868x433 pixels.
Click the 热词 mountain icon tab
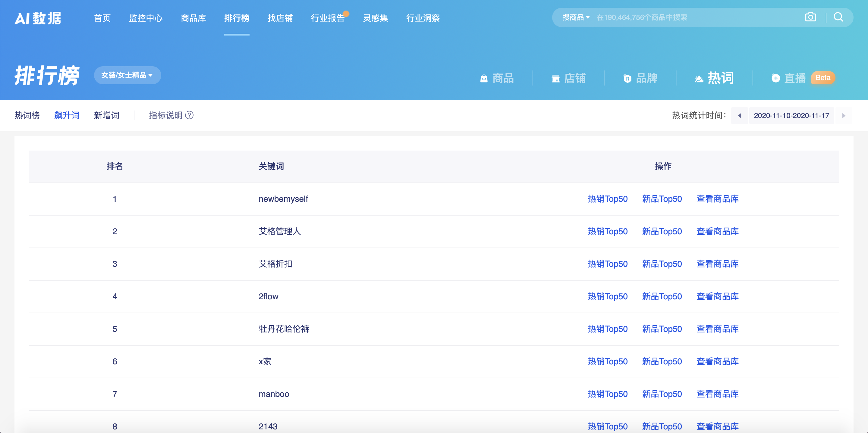[x=714, y=78]
